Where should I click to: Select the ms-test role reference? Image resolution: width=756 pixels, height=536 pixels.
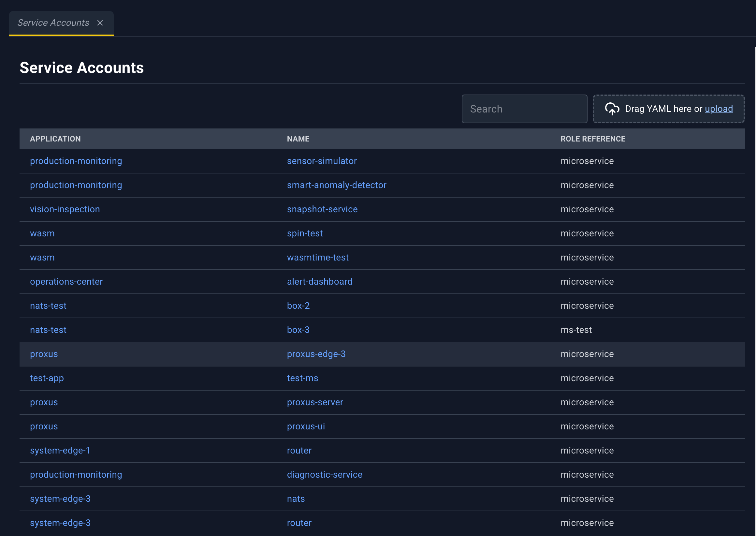pyautogui.click(x=576, y=330)
